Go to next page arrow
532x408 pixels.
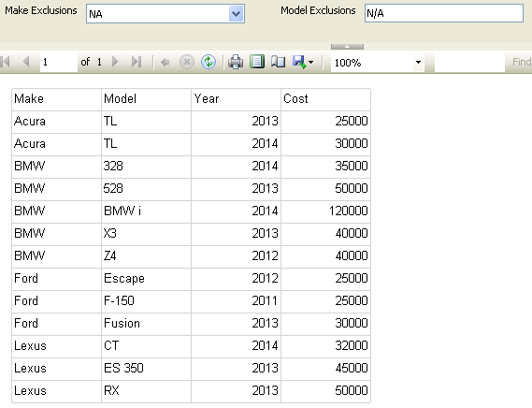[115, 62]
